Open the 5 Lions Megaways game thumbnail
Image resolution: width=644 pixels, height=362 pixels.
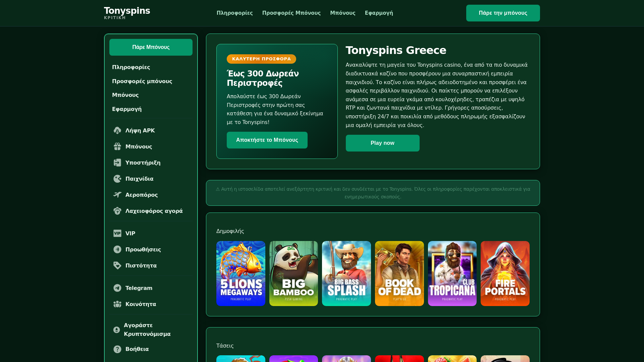point(241,274)
